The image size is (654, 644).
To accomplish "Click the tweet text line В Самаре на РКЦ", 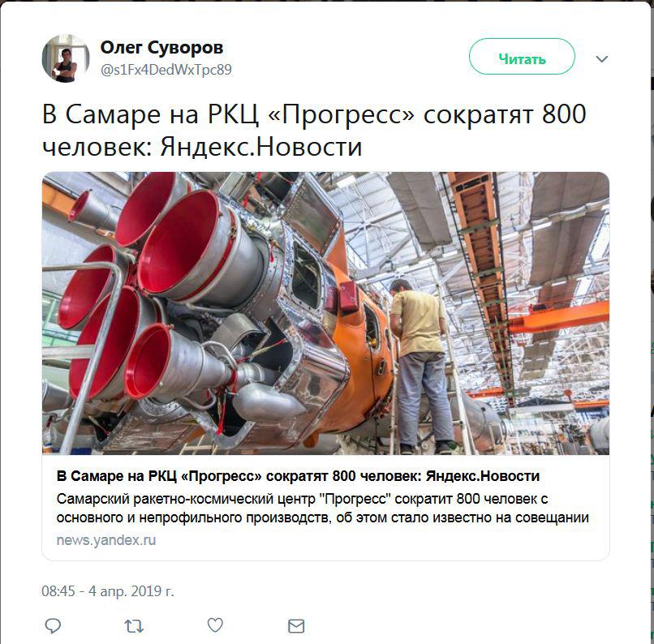I will point(314,114).
